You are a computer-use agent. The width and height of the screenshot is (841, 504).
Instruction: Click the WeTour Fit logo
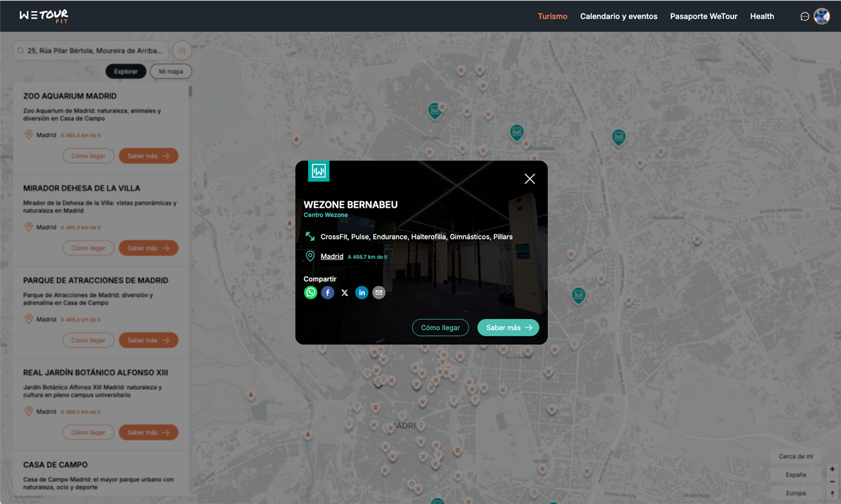point(44,16)
